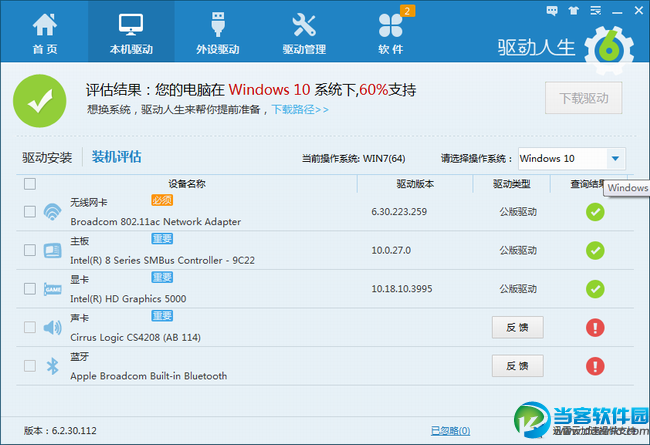Screen dimensions: 650x445
Task: Click 公版驱动 type for wireless card row
Action: click(x=518, y=212)
